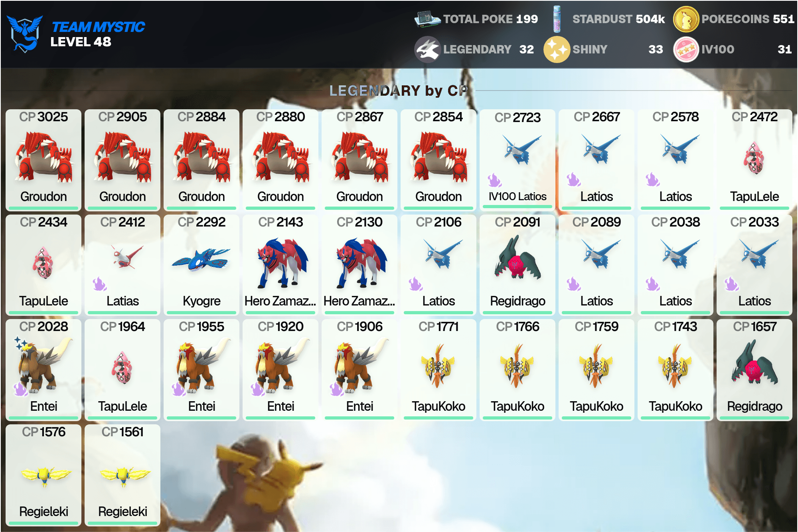The image size is (798, 532).
Task: Click the TapuKoko sprite with CP 1743
Action: tap(675, 366)
